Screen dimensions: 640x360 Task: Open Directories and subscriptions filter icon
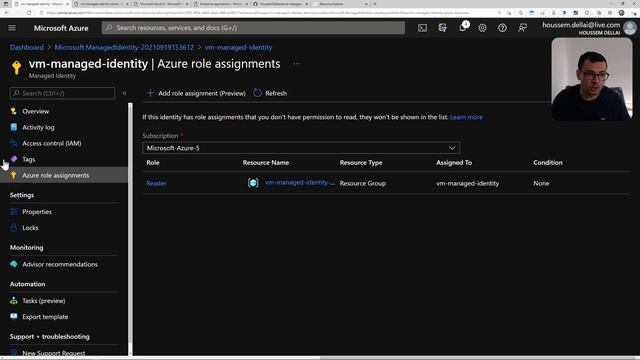(442, 28)
